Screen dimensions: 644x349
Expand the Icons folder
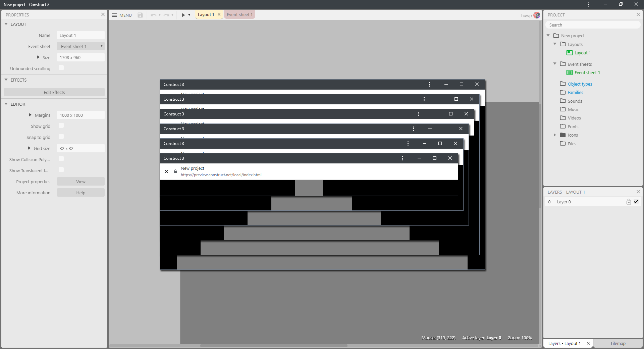555,135
